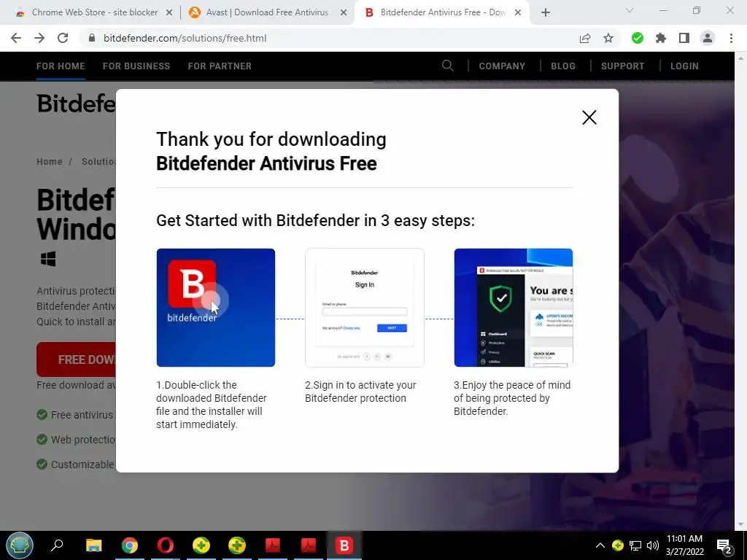Click the Home breadcrumb link
Image resolution: width=747 pixels, height=560 pixels.
50,161
